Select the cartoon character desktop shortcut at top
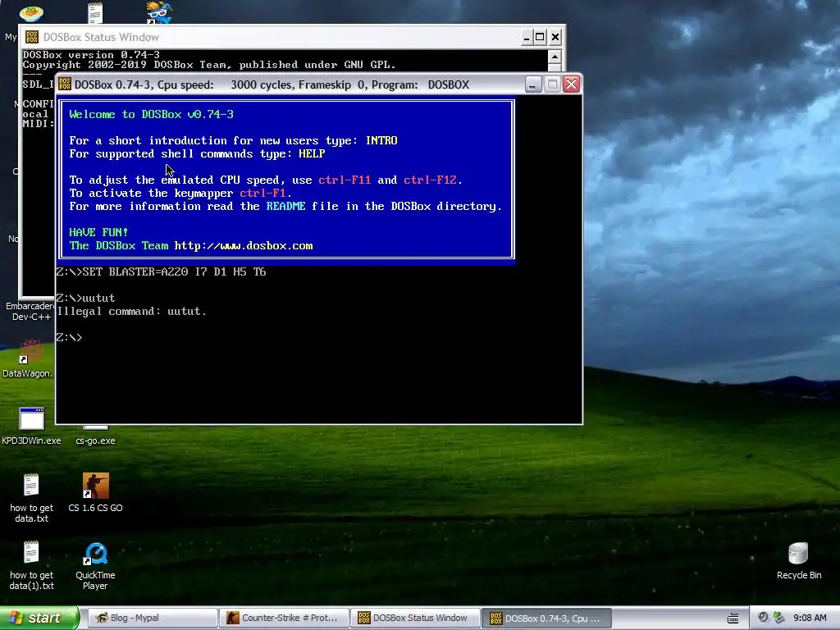Screen dimensions: 840x630 159,13
